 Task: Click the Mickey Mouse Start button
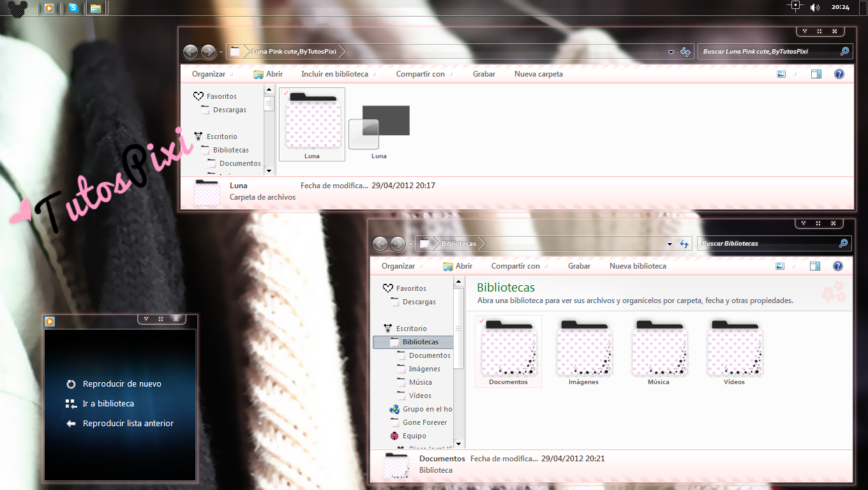[x=17, y=8]
